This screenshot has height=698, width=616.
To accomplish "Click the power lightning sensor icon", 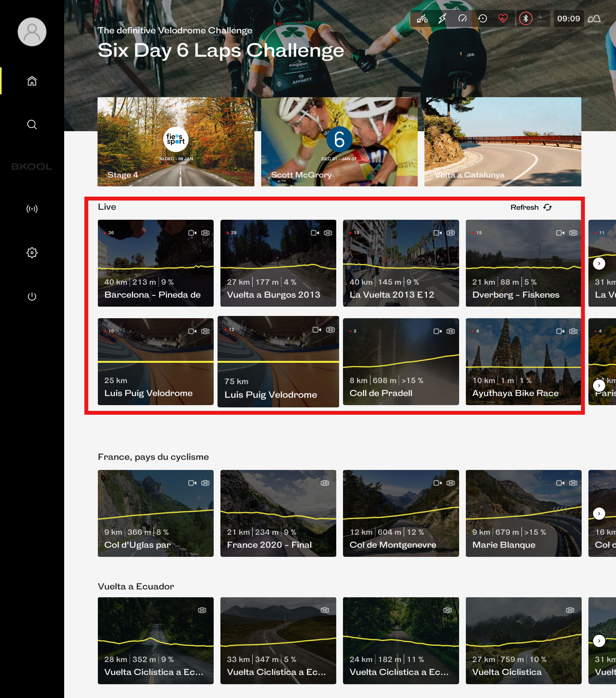I will click(x=442, y=18).
